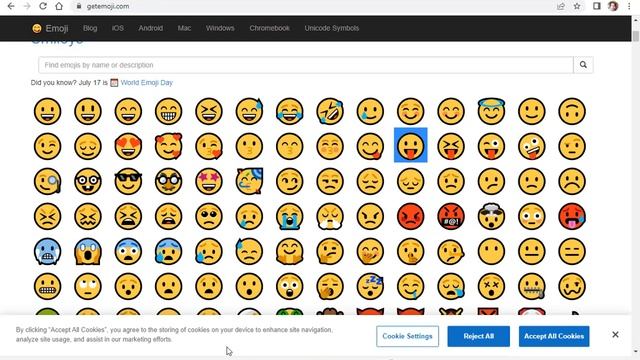The image size is (640, 360).
Task: Choose the red pouting angry face emoji
Action: 411,216
